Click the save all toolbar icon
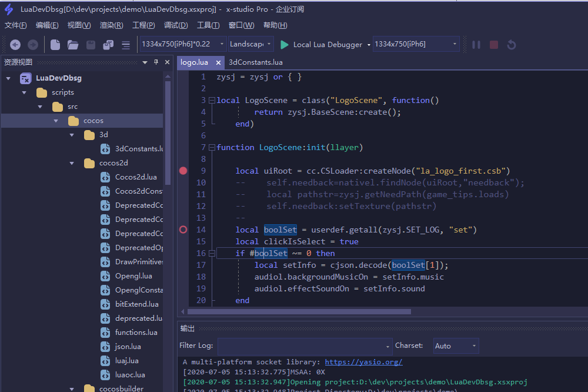The image size is (588, 392). pyautogui.click(x=108, y=45)
